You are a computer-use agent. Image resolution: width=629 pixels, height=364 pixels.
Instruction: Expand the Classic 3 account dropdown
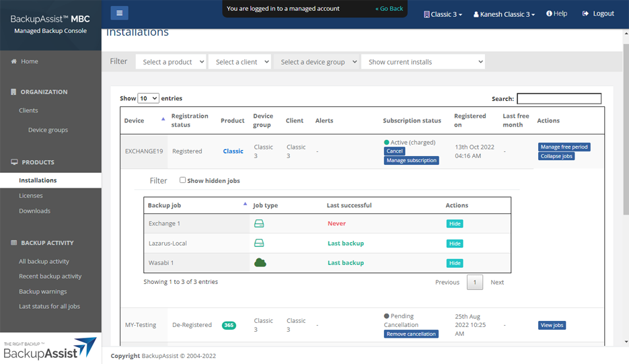pyautogui.click(x=443, y=14)
